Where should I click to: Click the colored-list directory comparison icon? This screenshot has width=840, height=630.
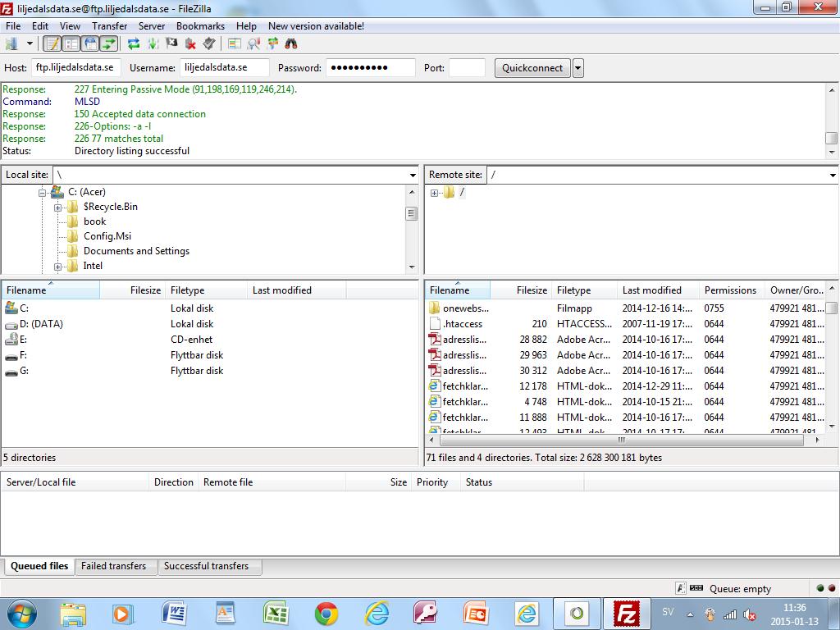point(234,44)
